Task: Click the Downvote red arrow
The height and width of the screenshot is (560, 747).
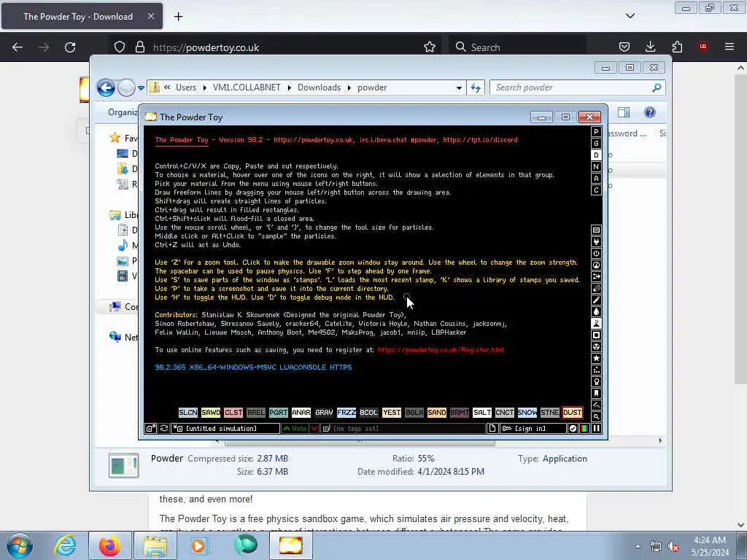Action: (314, 429)
